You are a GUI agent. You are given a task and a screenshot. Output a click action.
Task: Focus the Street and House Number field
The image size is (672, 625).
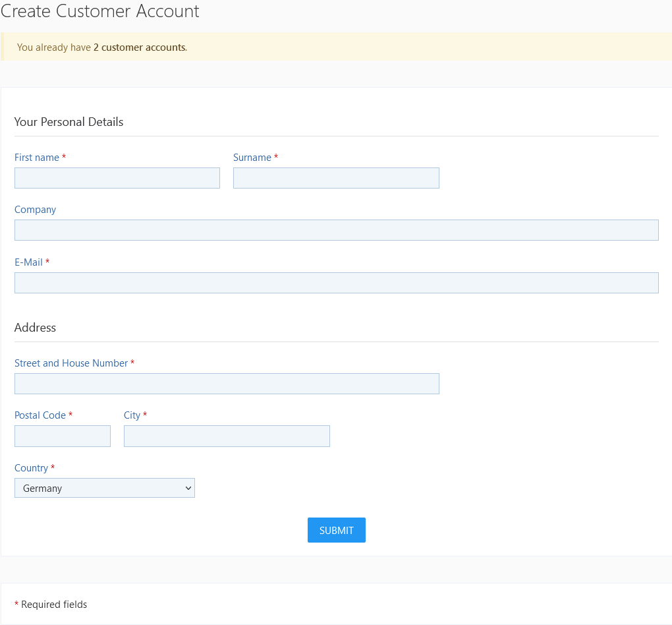(x=227, y=384)
